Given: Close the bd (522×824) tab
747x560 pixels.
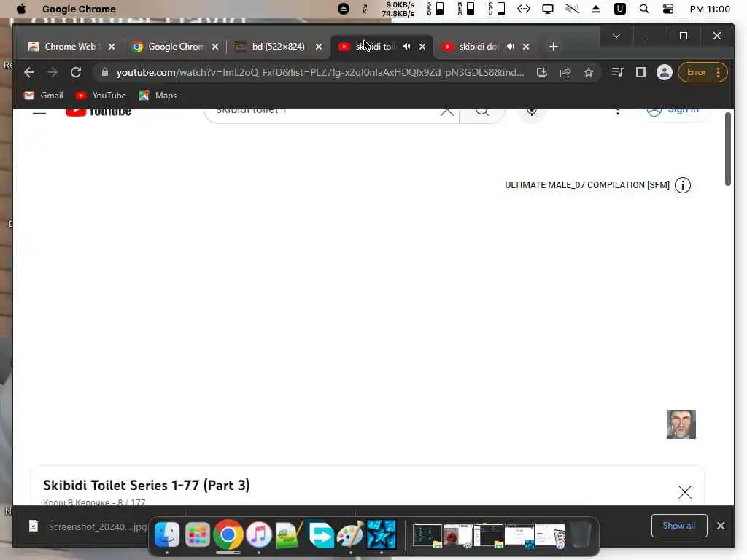Looking at the screenshot, I should 319,47.
